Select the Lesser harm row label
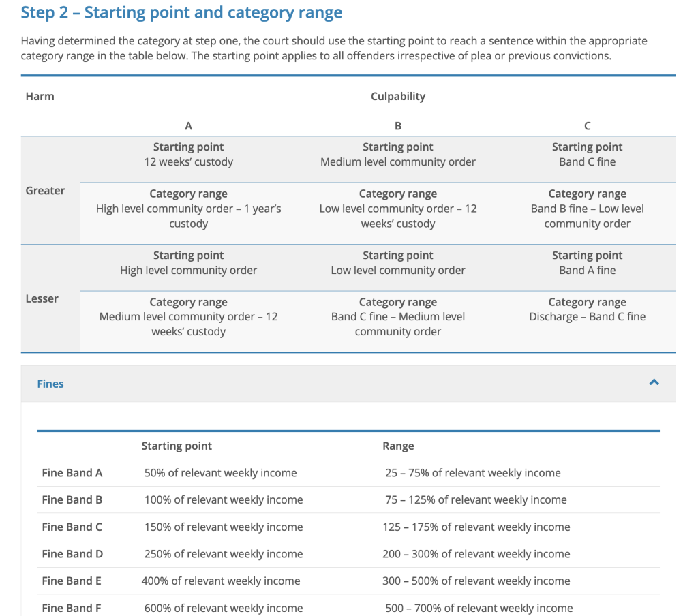This screenshot has height=616, width=698. tap(42, 298)
